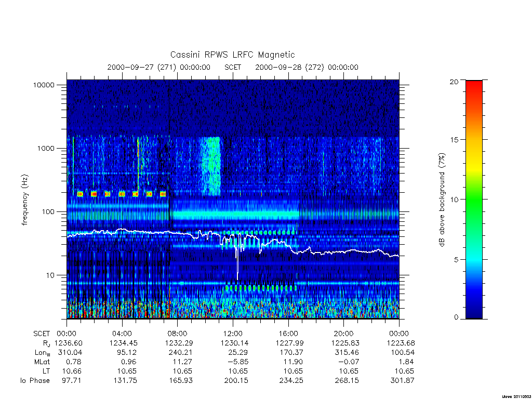Click the 04:00 SCET time label
This screenshot has width=532, height=399.
coord(122,334)
